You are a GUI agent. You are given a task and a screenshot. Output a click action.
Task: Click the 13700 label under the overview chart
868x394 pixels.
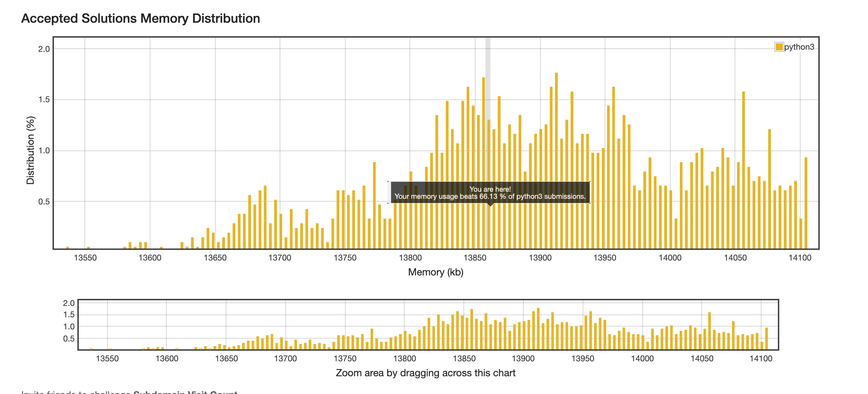point(285,359)
